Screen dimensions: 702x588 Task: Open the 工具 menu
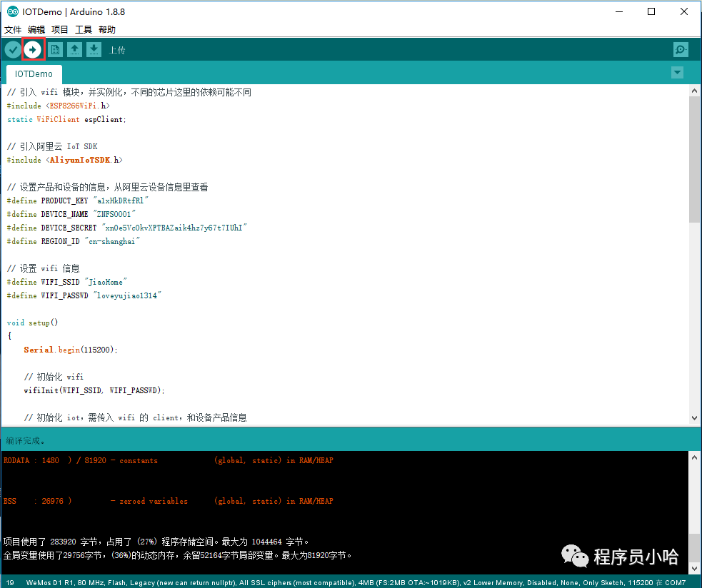click(84, 30)
